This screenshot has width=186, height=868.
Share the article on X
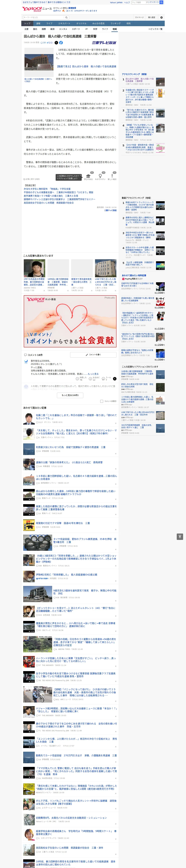tap(56, 43)
